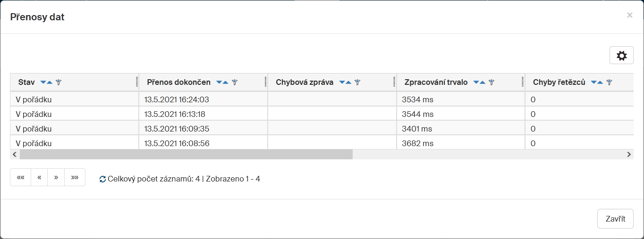The height and width of the screenshot is (239, 644).
Task: Sort Stav column descending
Action: pyautogui.click(x=43, y=82)
